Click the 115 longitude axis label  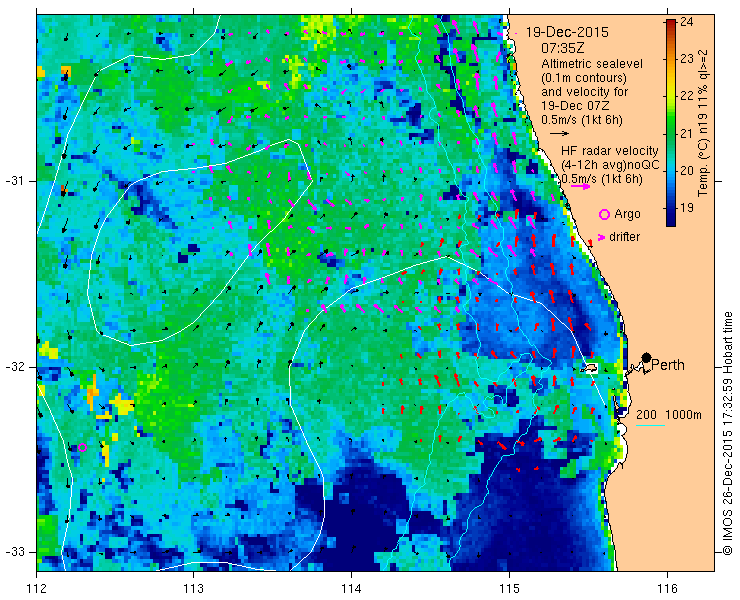click(509, 589)
